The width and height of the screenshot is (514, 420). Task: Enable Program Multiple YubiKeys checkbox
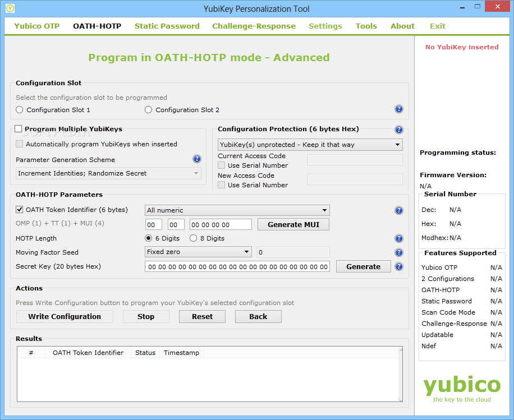click(x=19, y=129)
